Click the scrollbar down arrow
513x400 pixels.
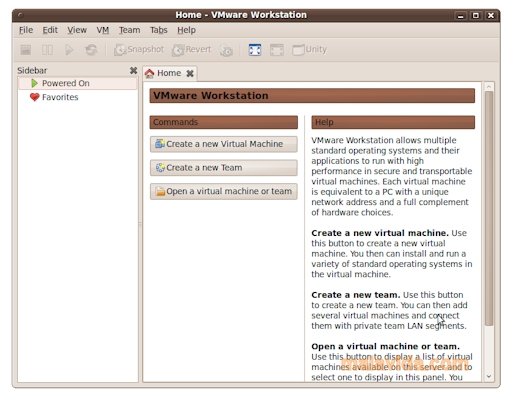coord(489,377)
